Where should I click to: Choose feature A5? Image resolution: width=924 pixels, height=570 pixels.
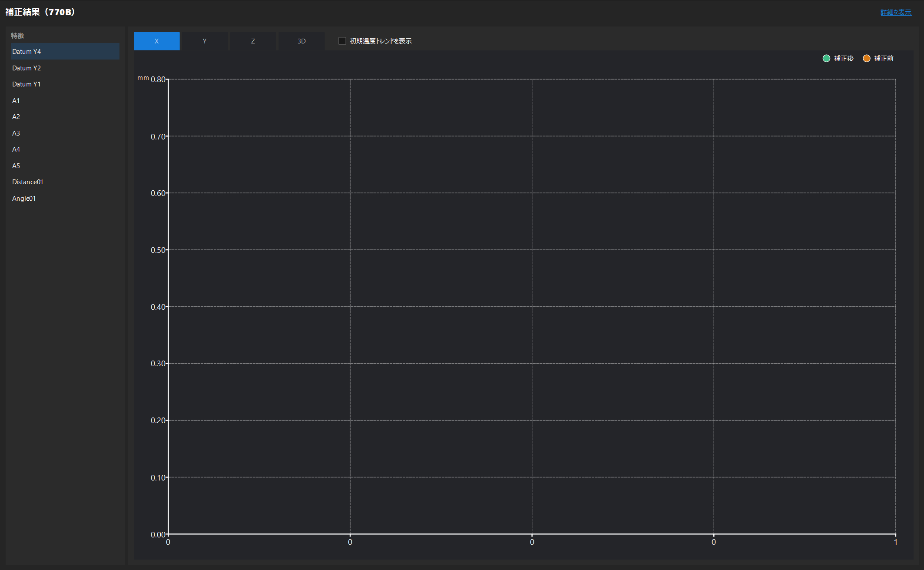point(65,166)
